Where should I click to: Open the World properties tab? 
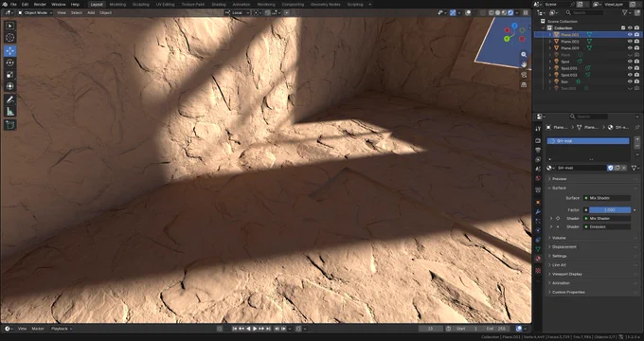pyautogui.click(x=538, y=178)
